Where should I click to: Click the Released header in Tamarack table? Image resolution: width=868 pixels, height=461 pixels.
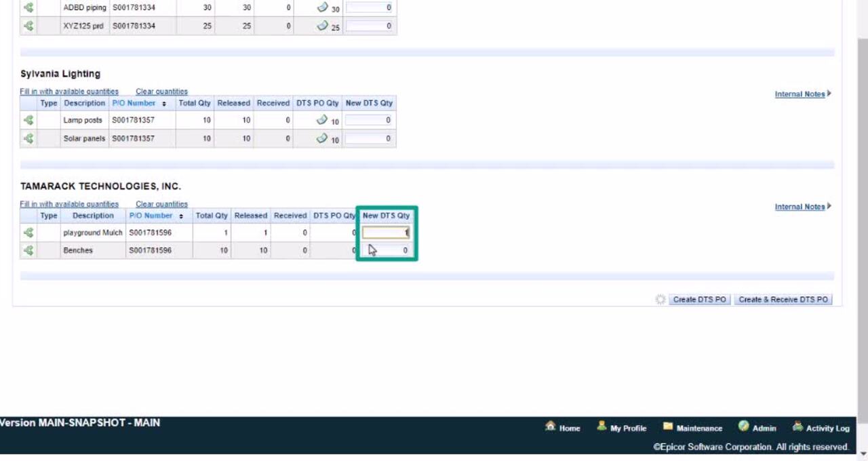click(251, 216)
